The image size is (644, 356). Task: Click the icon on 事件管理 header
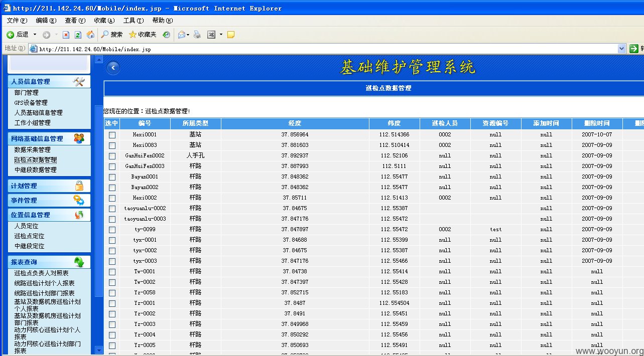pos(79,200)
